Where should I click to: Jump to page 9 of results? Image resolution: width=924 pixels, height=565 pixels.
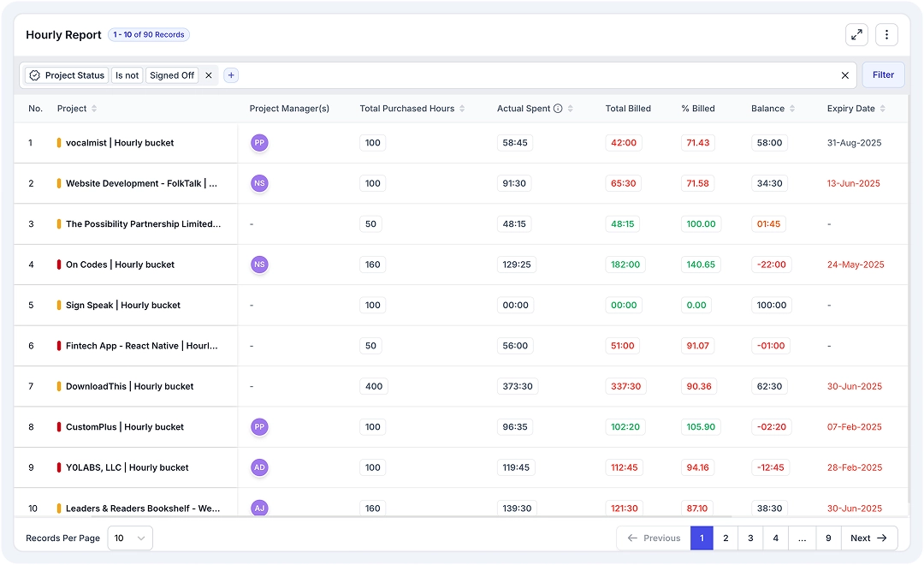click(x=827, y=538)
